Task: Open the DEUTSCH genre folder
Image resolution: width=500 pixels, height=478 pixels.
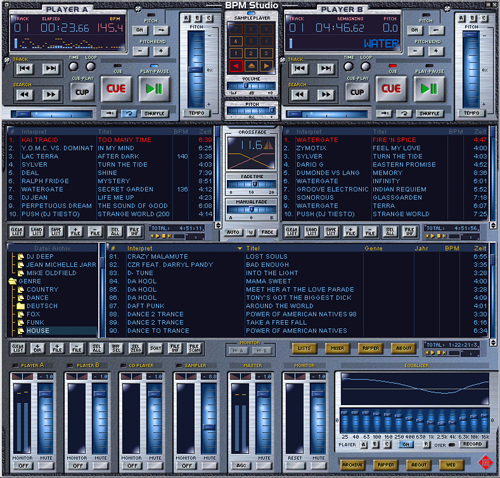Action: pos(42,306)
